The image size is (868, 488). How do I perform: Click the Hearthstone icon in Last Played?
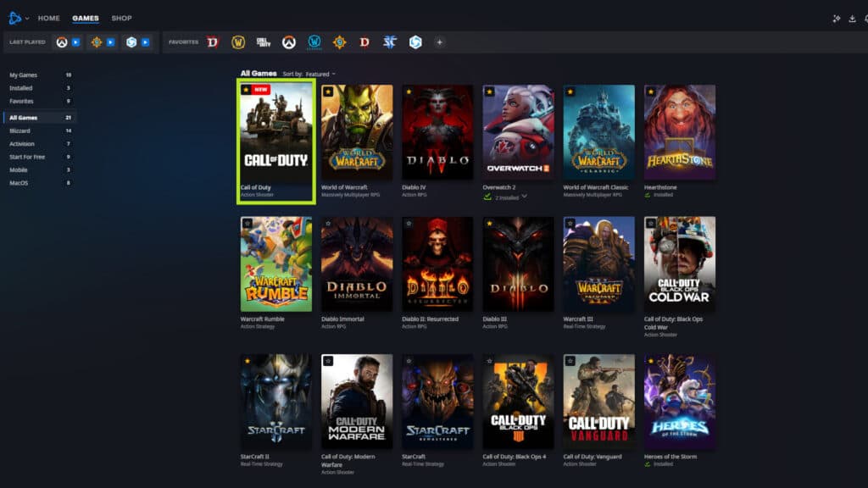click(x=95, y=41)
